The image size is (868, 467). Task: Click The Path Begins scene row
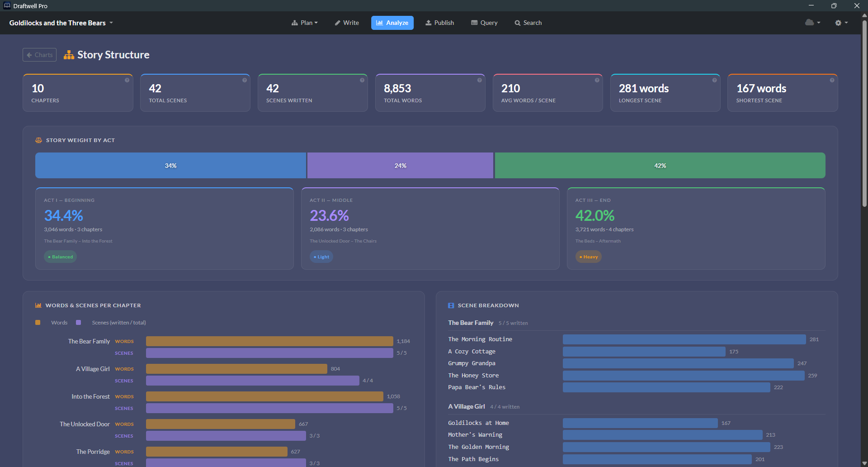(x=637, y=459)
